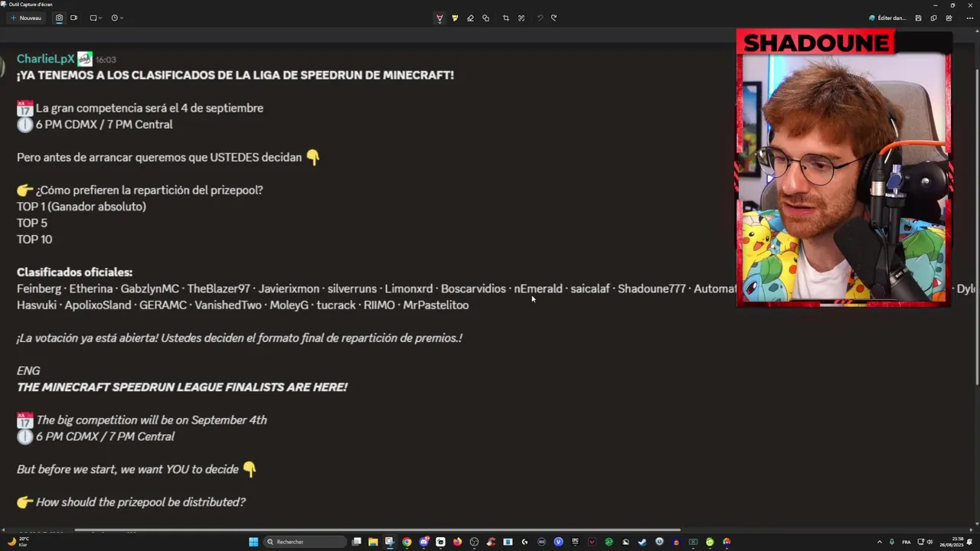Open the capture shape mode dropdown
This screenshot has width=980, height=551.
96,18
